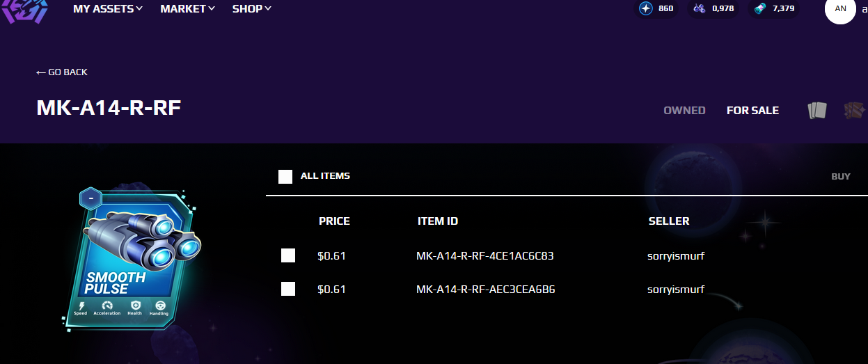
Task: Expand the My Assets dropdown
Action: (x=108, y=9)
